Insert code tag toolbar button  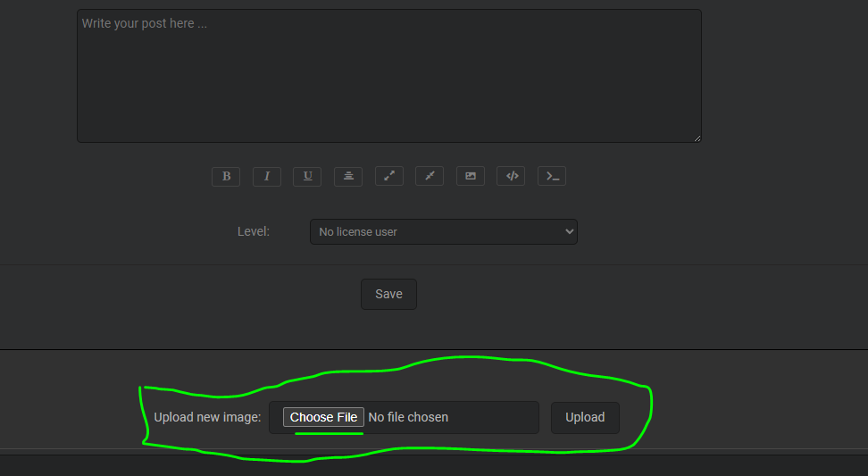click(x=511, y=176)
